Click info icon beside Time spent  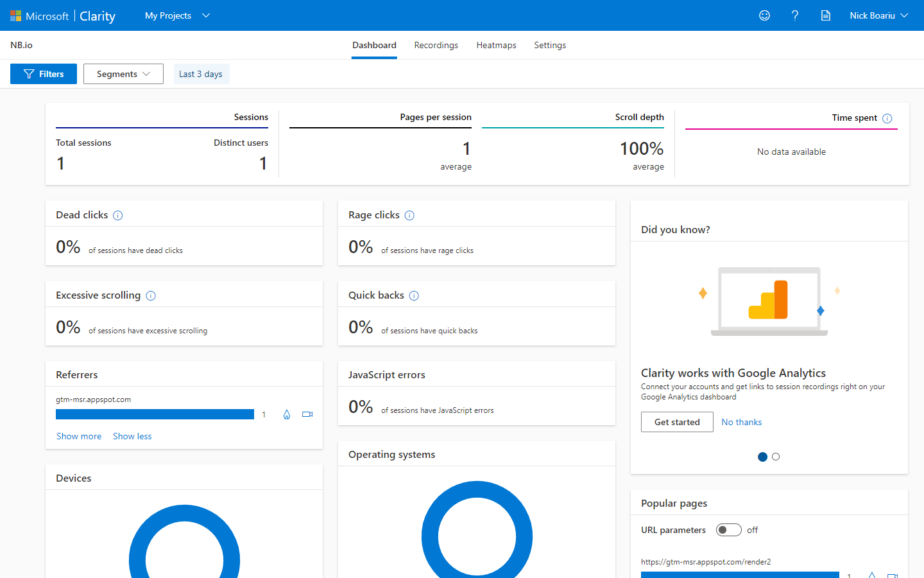click(887, 118)
